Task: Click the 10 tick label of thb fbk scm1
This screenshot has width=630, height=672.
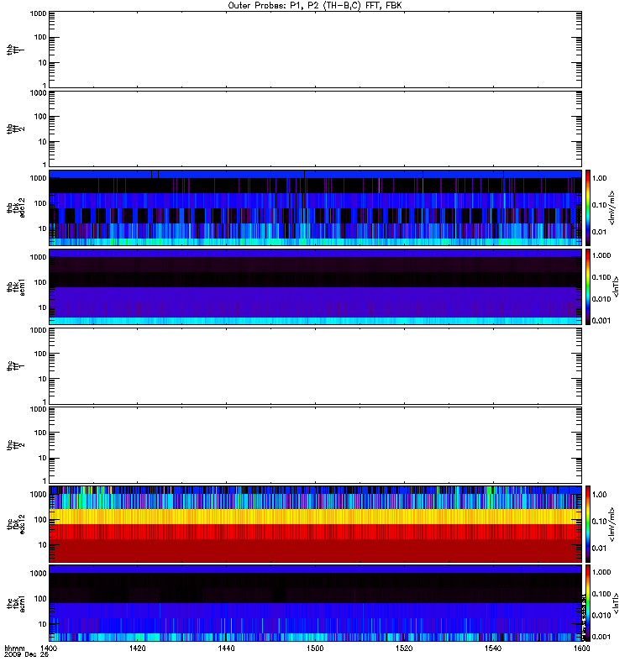Action: (43, 307)
